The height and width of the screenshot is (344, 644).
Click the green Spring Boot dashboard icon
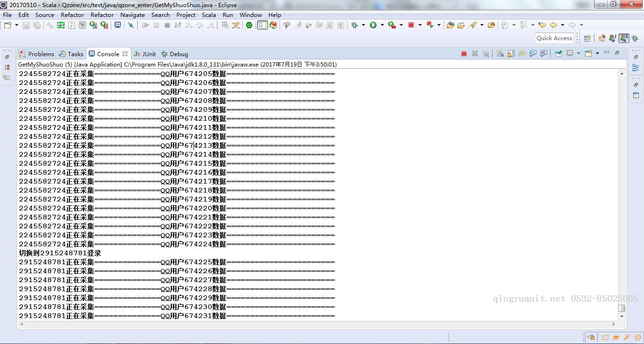249,25
